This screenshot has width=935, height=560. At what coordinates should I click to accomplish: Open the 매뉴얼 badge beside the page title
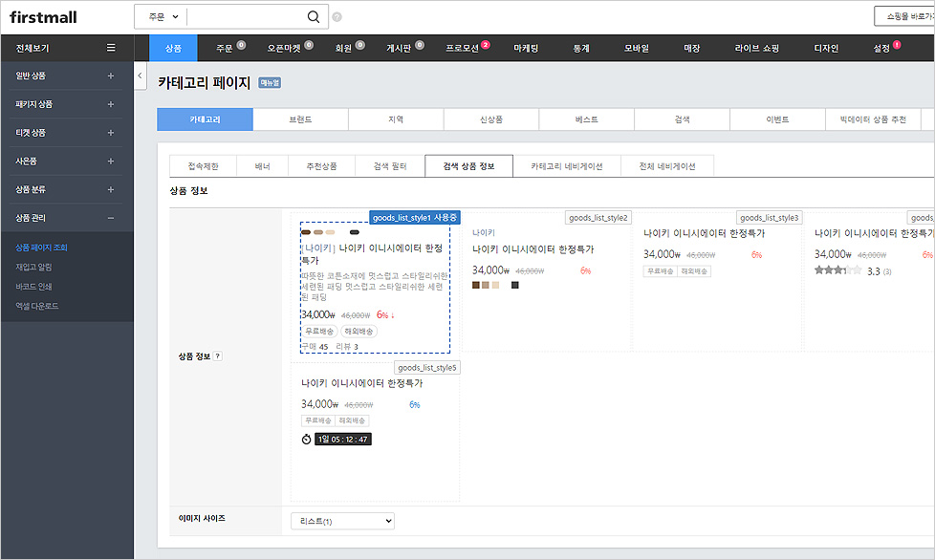[270, 83]
